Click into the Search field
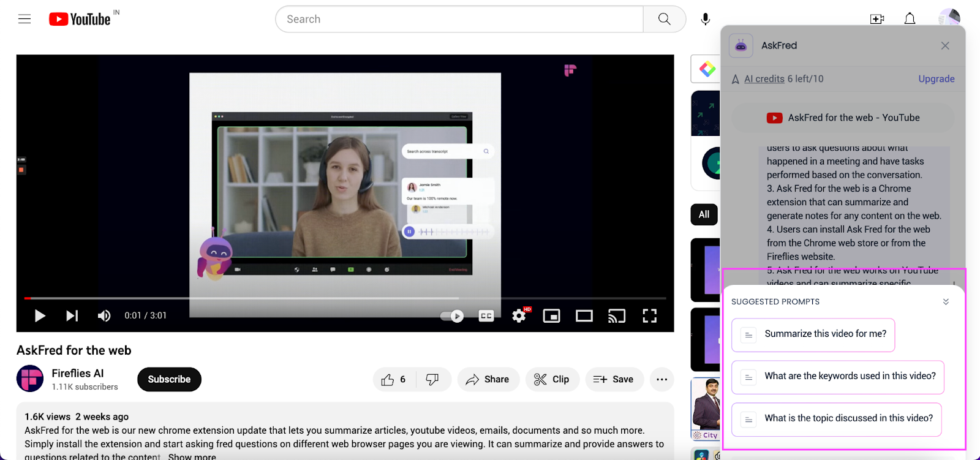980x460 pixels. (459, 19)
